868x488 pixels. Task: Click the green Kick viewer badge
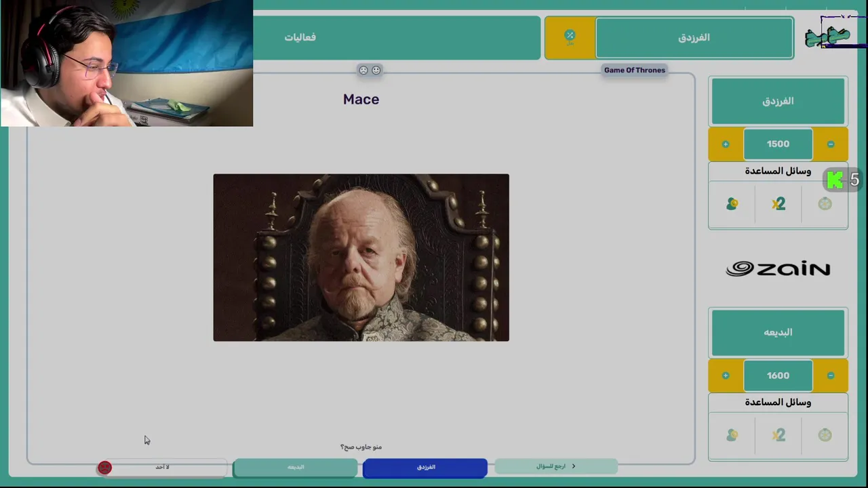[x=843, y=180]
